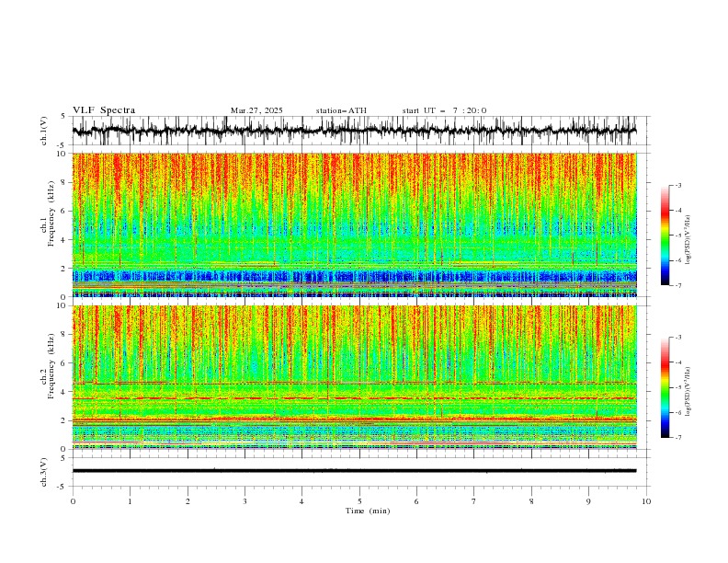Image resolution: width=728 pixels, height=563 pixels.
Task: Click the "-7" value on ch.2 color bar
Action: [678, 438]
